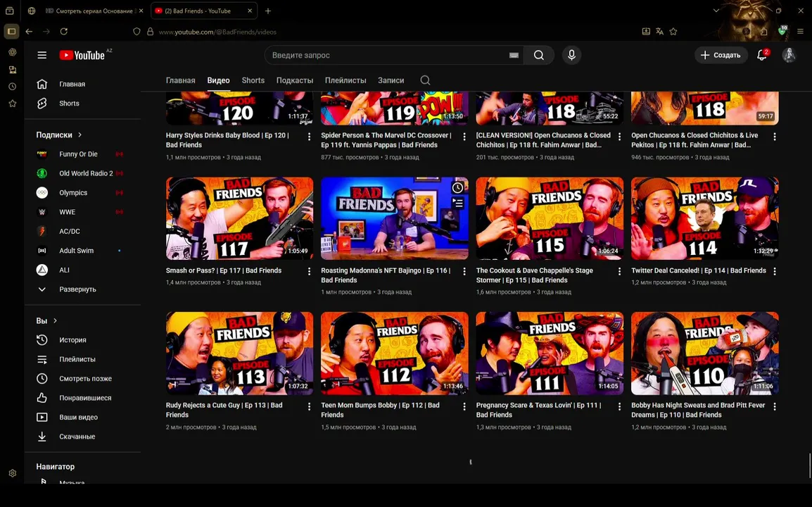Go back with browser back arrow

[x=29, y=32]
